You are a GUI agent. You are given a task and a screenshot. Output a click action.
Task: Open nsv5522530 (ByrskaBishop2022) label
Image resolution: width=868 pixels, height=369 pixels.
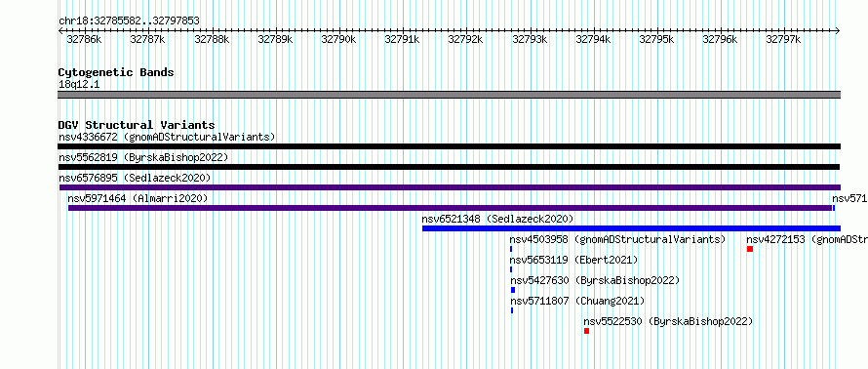tap(669, 321)
